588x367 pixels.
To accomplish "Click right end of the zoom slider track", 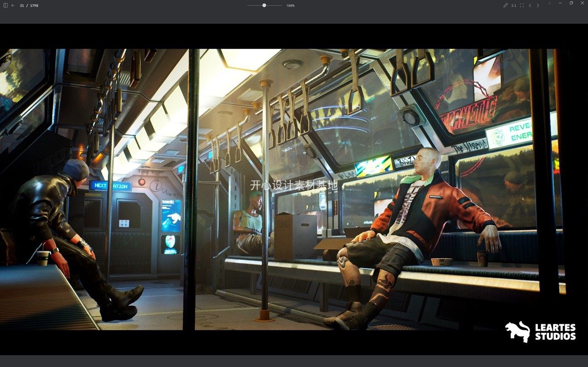I will pyautogui.click(x=282, y=6).
